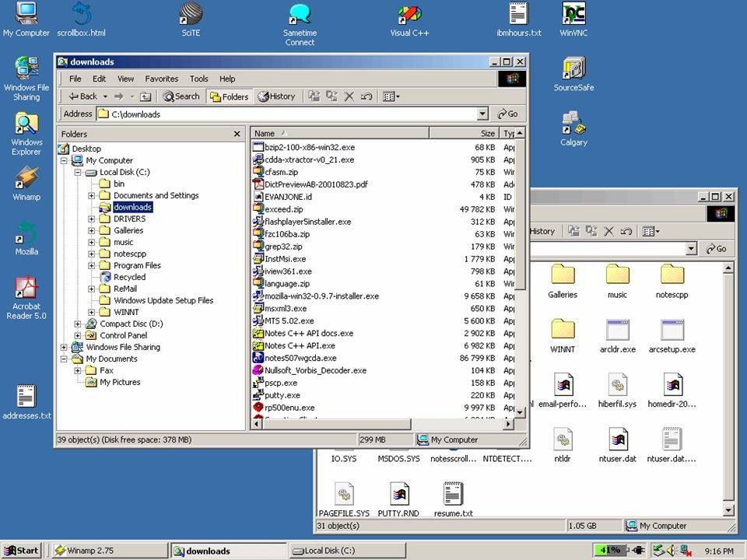Screen dimensions: 747x560
Task: Select Galleries folder icon in Local Disk window
Action: (563, 282)
